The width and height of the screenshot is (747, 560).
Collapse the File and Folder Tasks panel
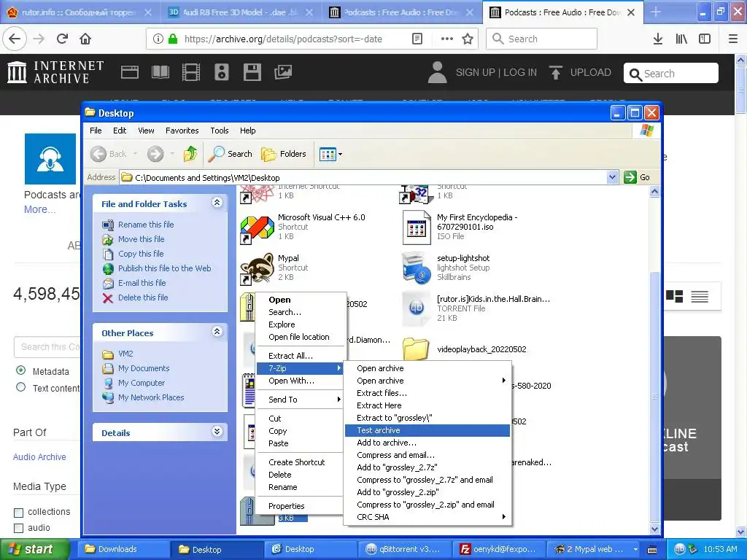point(217,203)
